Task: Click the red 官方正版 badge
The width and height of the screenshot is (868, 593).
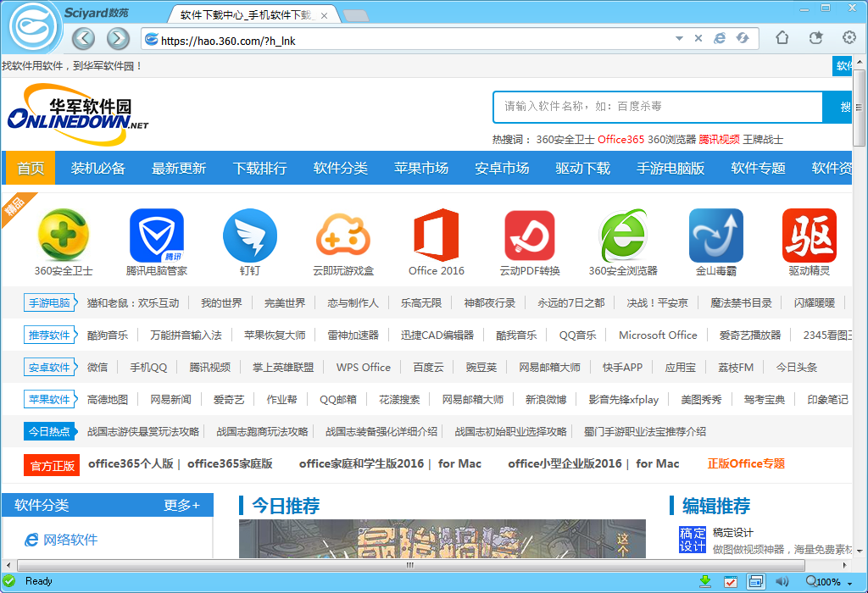Action: [52, 465]
